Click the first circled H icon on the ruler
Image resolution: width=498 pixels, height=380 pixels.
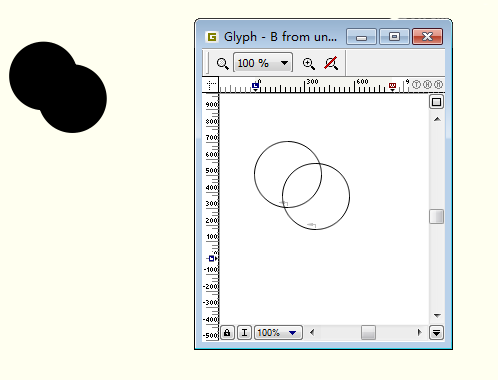428,85
